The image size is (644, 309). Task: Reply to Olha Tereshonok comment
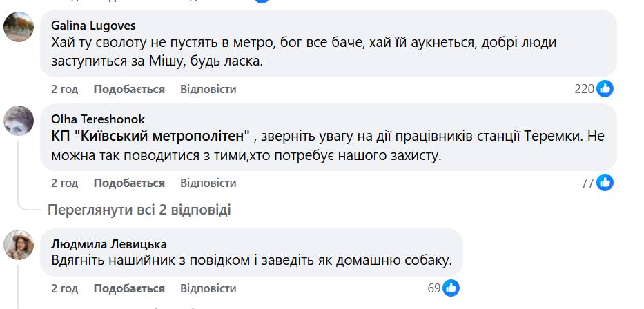(x=208, y=183)
